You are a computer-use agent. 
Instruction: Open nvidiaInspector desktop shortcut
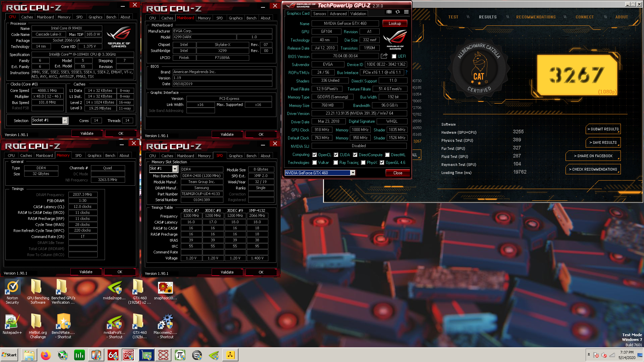click(114, 290)
